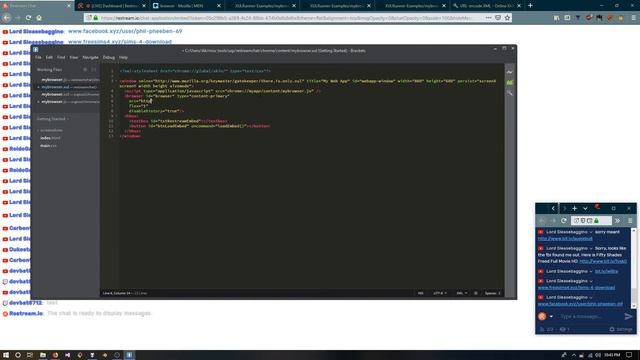Click the Pocket icon in address bar
Image resolution: width=640 pixels, height=360 pixels.
(x=498, y=18)
